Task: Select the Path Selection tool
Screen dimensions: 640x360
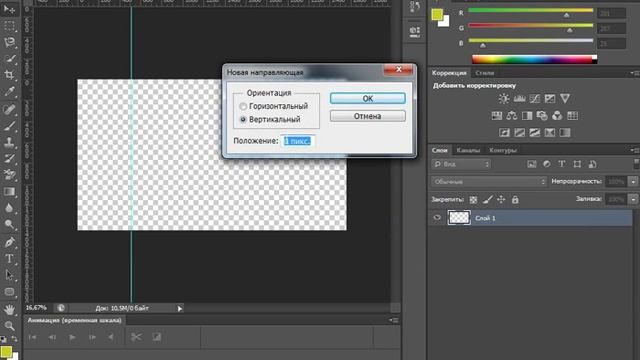Action: [x=9, y=275]
